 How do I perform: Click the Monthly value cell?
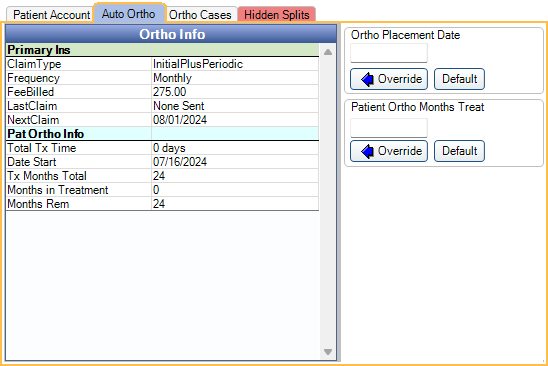point(235,78)
